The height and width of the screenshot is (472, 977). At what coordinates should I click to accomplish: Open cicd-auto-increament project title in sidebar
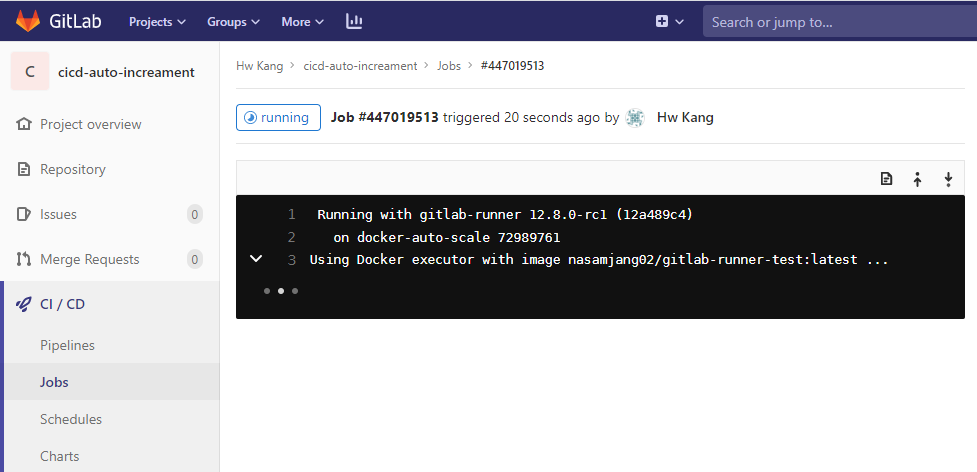click(x=126, y=72)
